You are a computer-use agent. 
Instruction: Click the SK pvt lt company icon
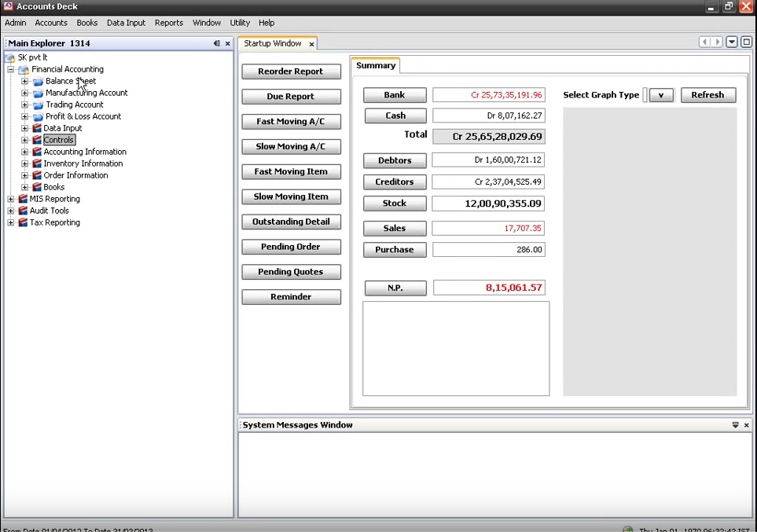click(10, 57)
